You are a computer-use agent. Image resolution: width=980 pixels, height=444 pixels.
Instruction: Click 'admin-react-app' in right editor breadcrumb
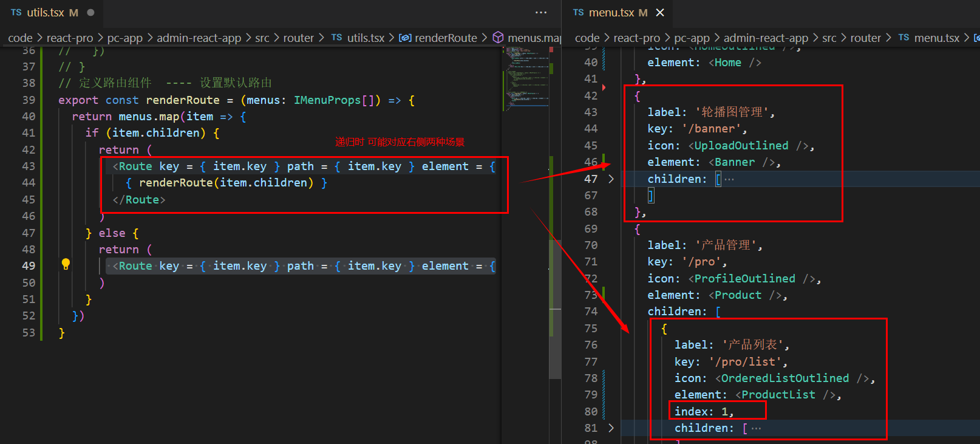766,38
